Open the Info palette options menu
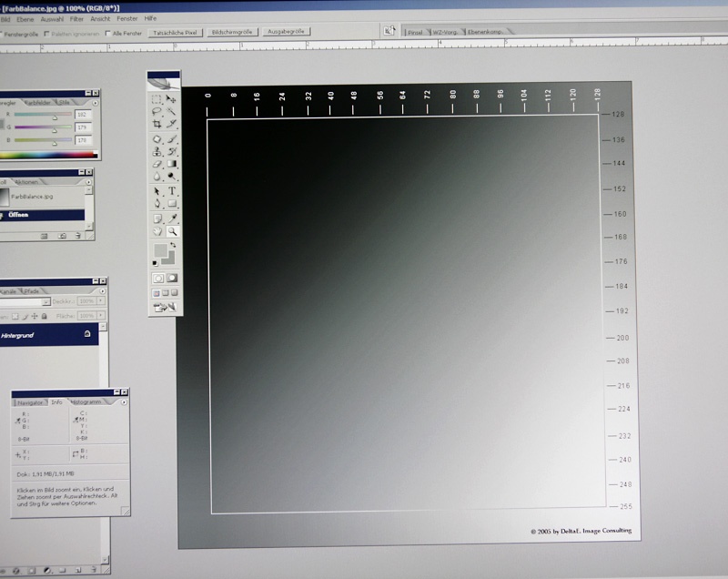The height and width of the screenshot is (579, 728). pyautogui.click(x=124, y=401)
